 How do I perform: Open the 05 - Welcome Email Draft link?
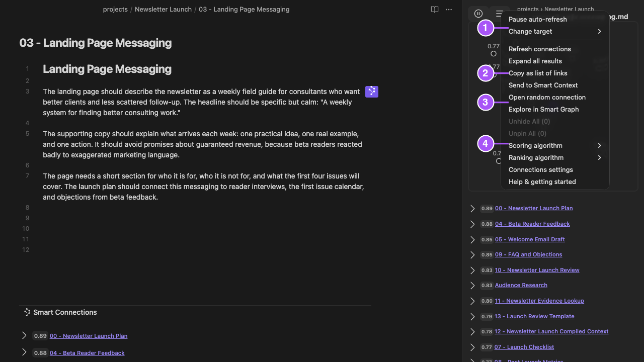[530, 239]
